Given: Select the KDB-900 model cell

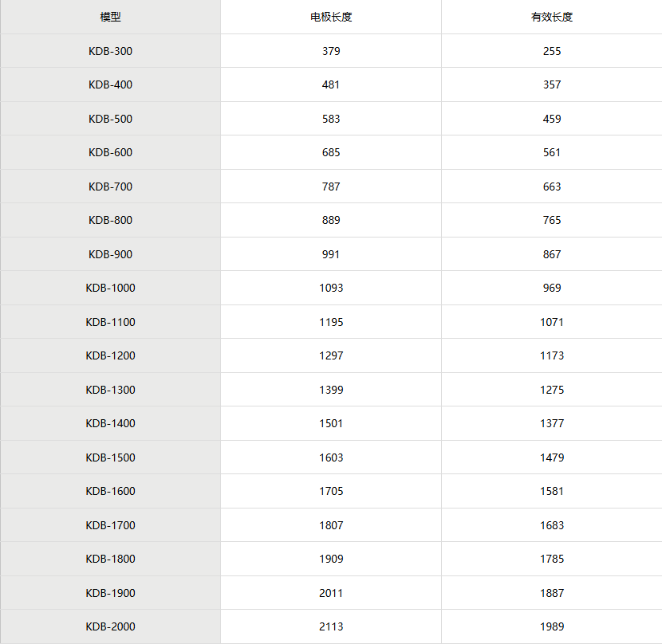Looking at the screenshot, I should pyautogui.click(x=111, y=254).
